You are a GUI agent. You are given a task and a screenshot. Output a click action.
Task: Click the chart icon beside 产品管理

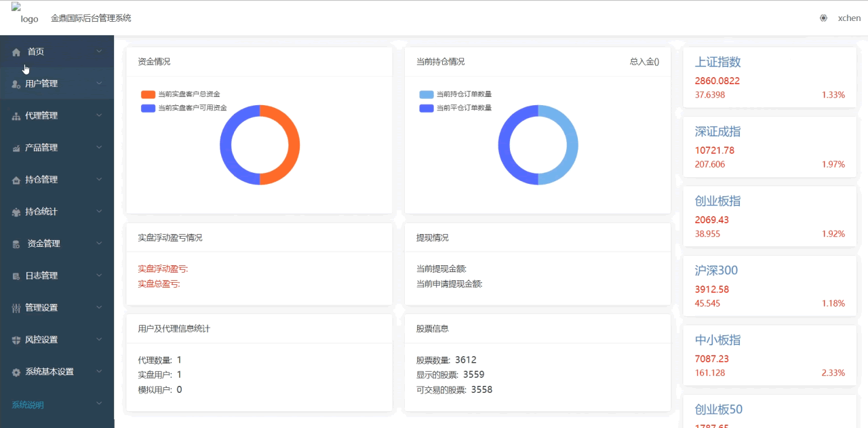tap(16, 148)
